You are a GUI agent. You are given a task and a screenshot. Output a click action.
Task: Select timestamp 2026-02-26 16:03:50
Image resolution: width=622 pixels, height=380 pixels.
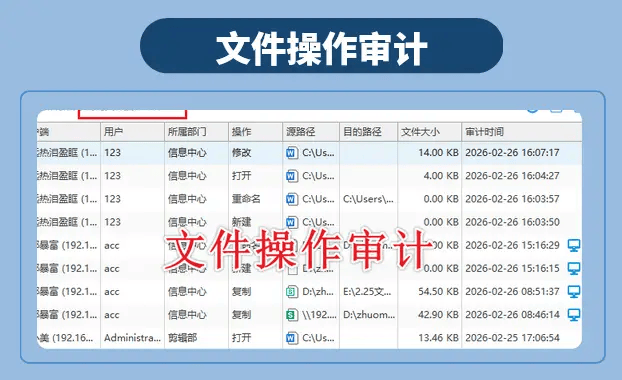(x=512, y=222)
